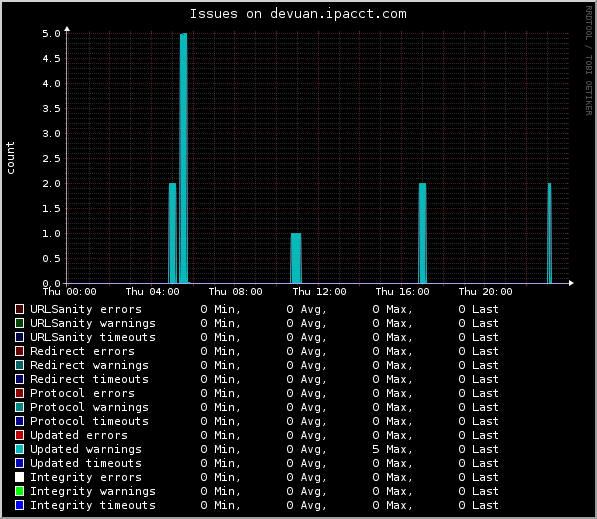Screen dimensions: 597x519
Task: Click the Protocol warnings teal swatch
Action: 19,407
